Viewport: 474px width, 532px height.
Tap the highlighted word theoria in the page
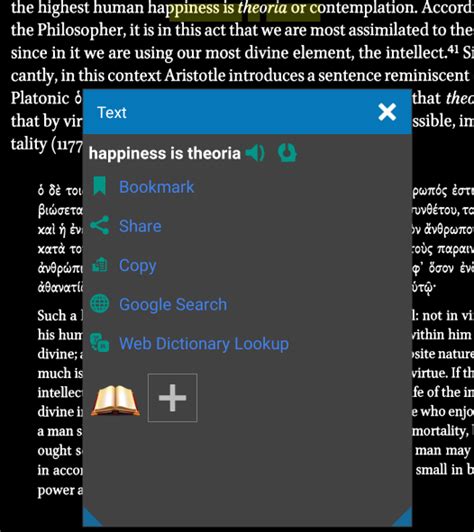pos(262,8)
